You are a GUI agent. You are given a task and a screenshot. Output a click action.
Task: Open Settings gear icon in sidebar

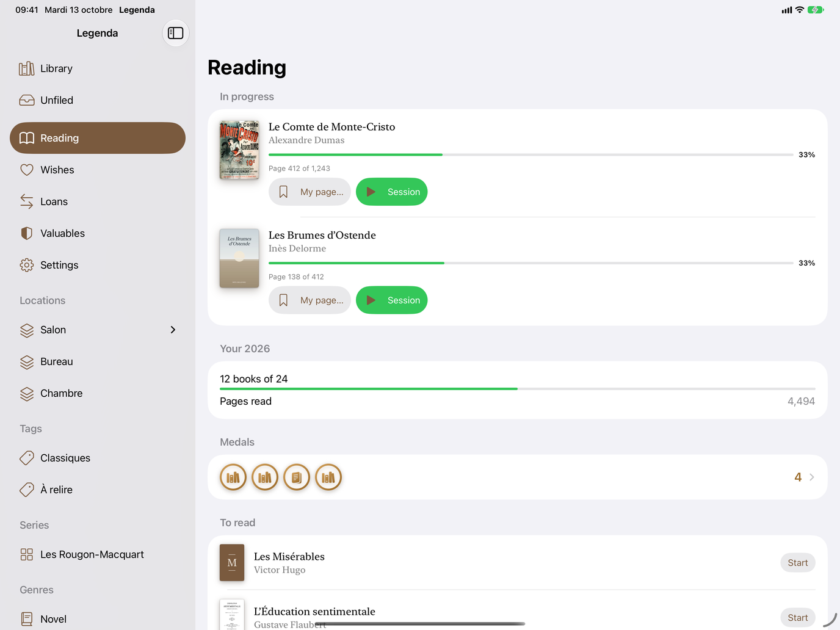[x=26, y=265]
